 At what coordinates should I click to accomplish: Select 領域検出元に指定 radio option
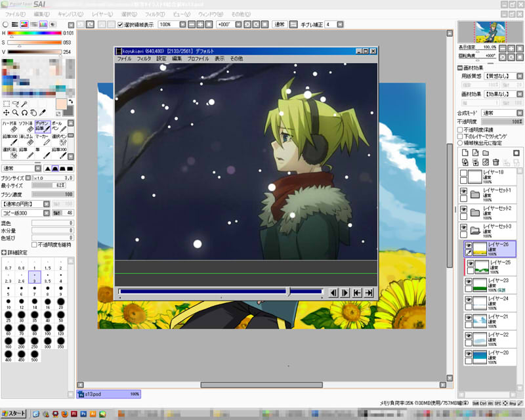[460, 143]
